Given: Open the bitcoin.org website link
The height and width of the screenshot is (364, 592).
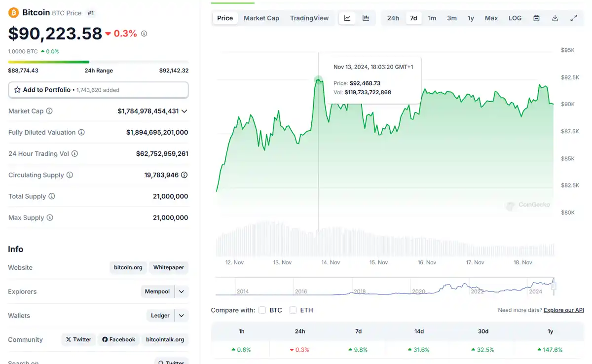Looking at the screenshot, I should (128, 267).
